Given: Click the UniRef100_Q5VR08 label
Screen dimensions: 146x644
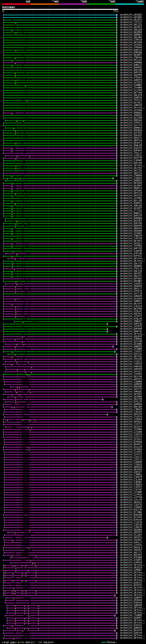Looking at the screenshot, I should (x=131, y=600).
